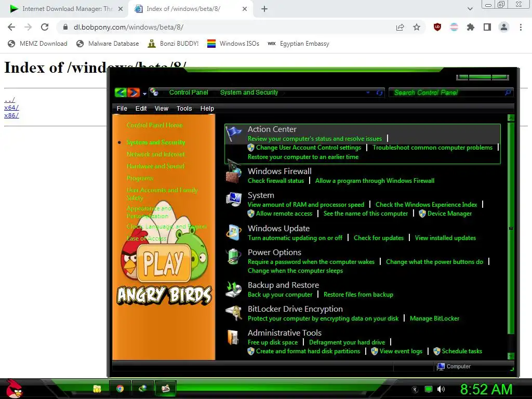Open the uBlock Origin extension icon
This screenshot has width=532, height=399.
point(437,27)
